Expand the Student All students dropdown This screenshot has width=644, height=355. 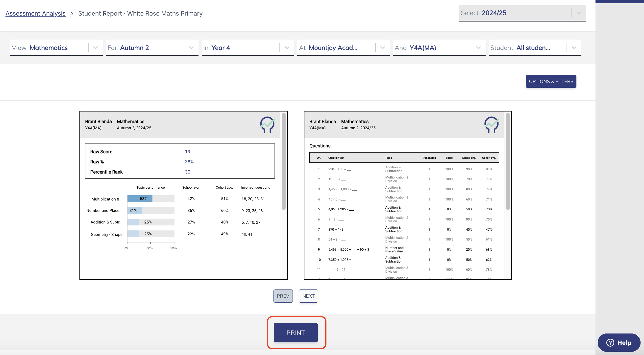click(535, 48)
